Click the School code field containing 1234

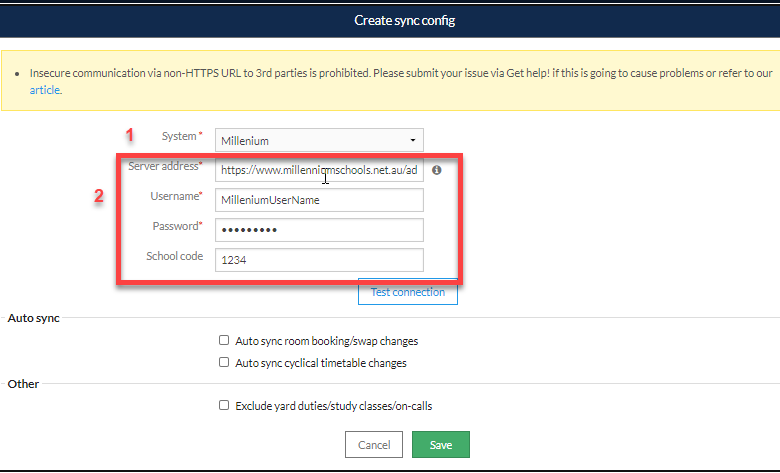pyautogui.click(x=319, y=260)
